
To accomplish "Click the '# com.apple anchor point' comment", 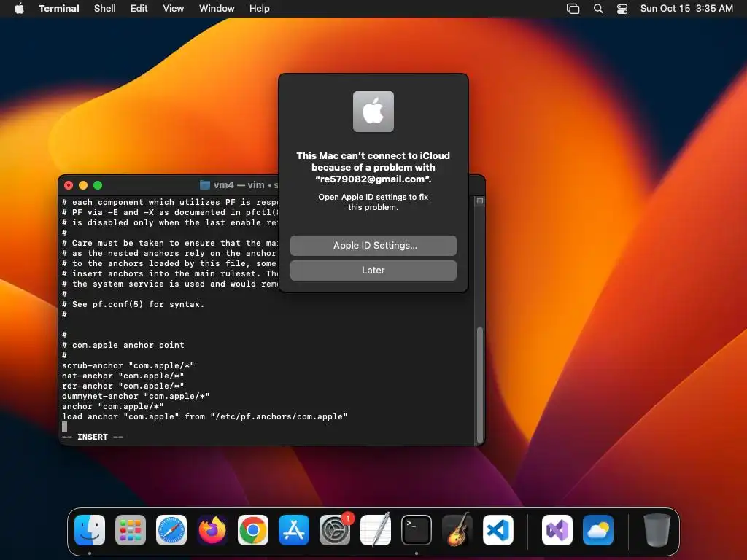I will point(123,345).
